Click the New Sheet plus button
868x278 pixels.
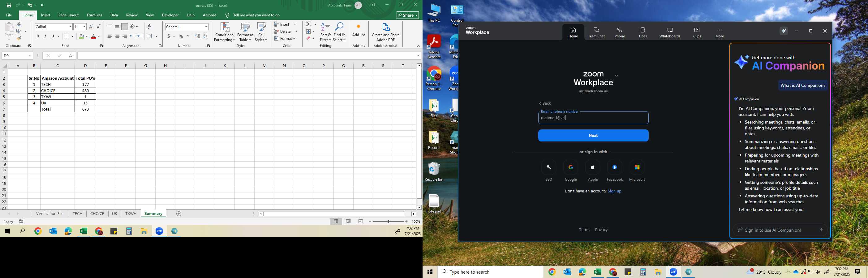pyautogui.click(x=179, y=214)
